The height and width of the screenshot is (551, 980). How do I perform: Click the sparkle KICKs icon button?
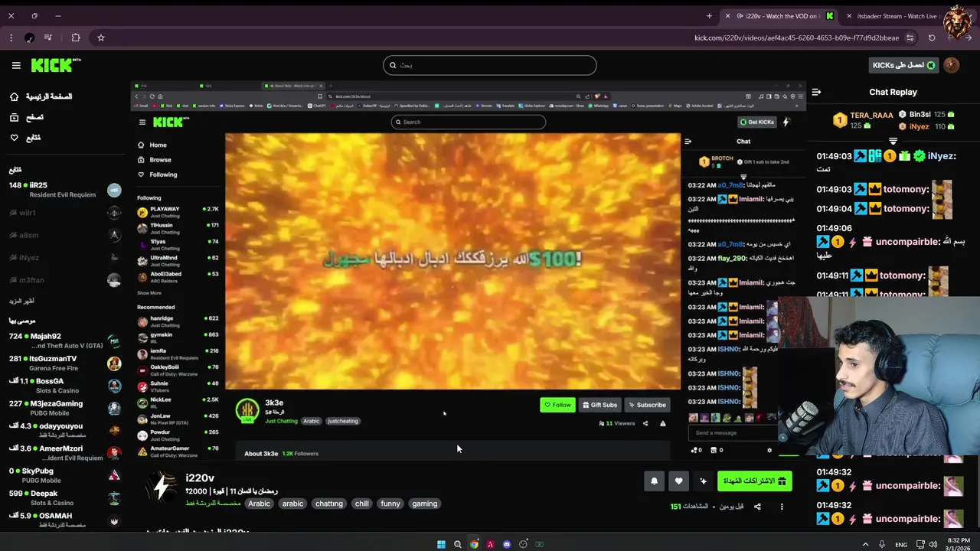pyautogui.click(x=703, y=481)
